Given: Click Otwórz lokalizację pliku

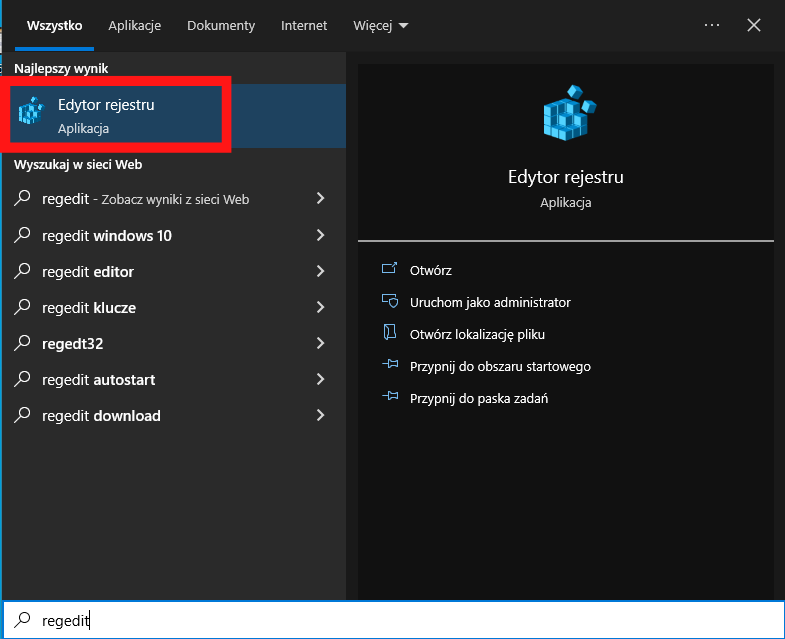Looking at the screenshot, I should (477, 335).
